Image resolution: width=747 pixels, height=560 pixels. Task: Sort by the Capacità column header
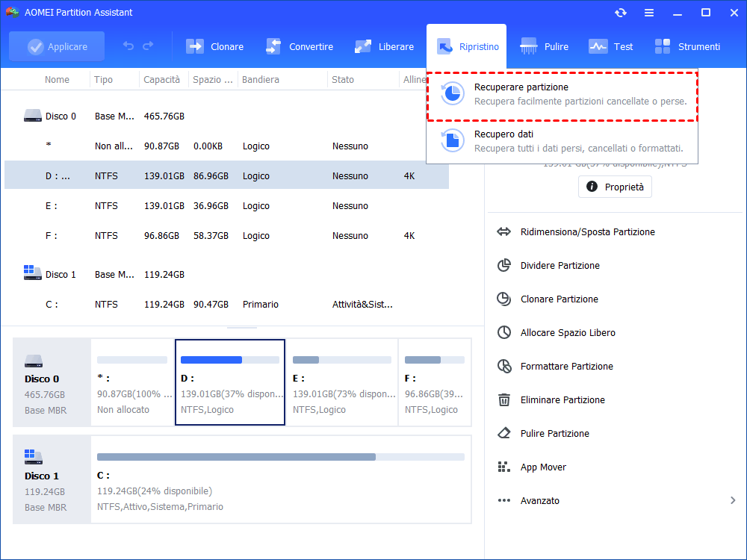pyautogui.click(x=162, y=80)
